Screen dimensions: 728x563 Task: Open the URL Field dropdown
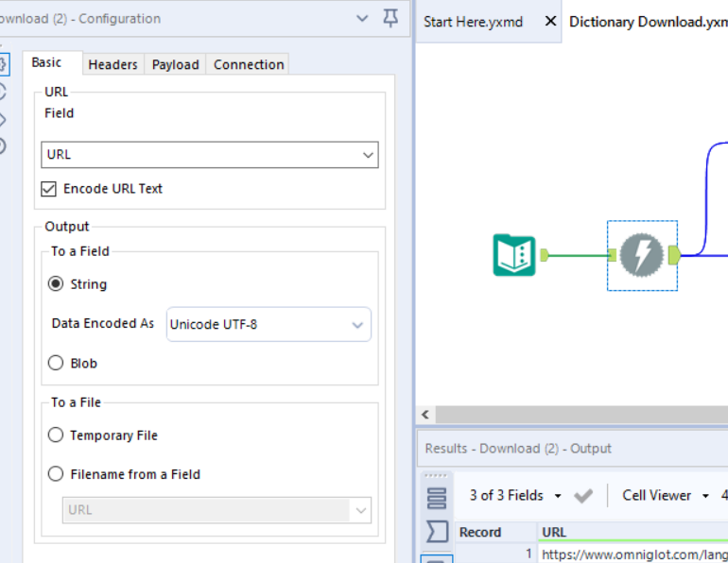[x=367, y=155]
